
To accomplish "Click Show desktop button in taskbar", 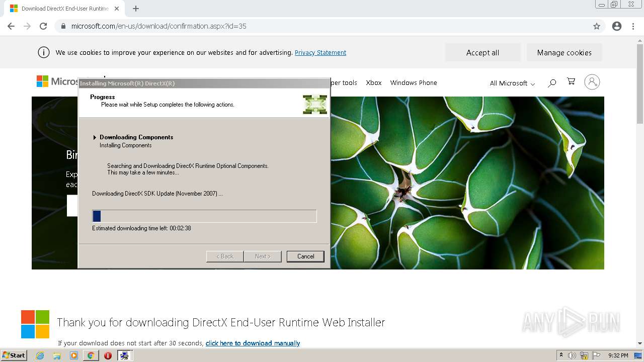I will [x=638, y=355].
